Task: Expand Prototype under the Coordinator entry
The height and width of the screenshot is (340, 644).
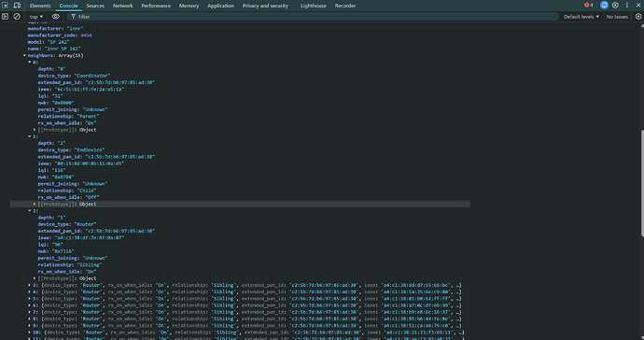Action: tap(35, 130)
